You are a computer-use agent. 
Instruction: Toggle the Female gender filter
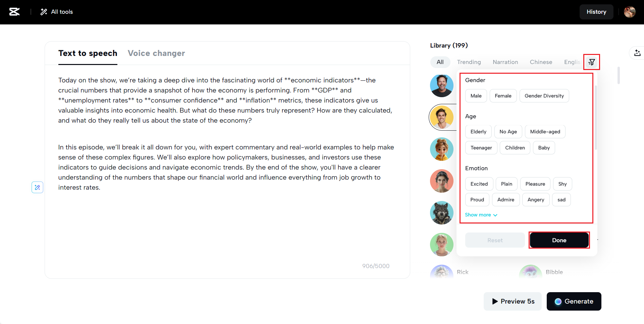click(503, 96)
